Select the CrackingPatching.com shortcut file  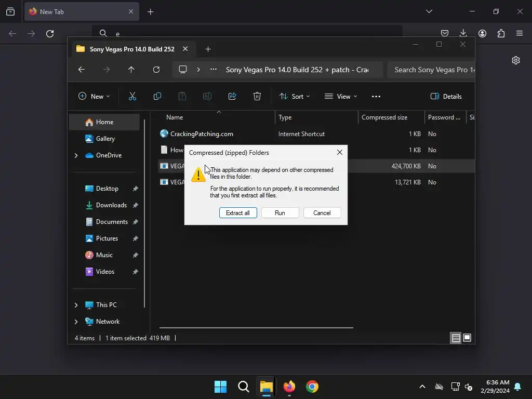click(202, 134)
